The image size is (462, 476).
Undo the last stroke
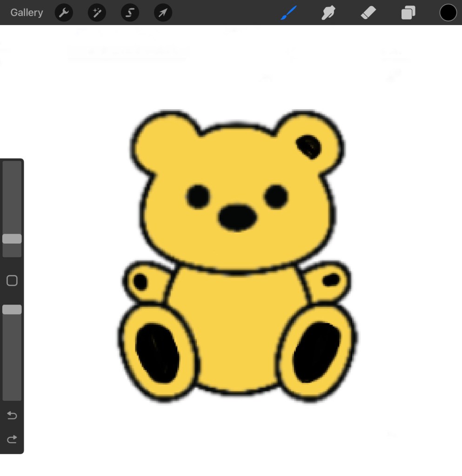tap(12, 415)
